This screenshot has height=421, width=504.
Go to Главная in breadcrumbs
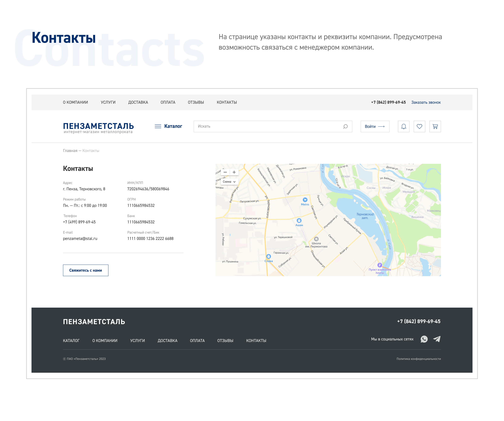70,151
